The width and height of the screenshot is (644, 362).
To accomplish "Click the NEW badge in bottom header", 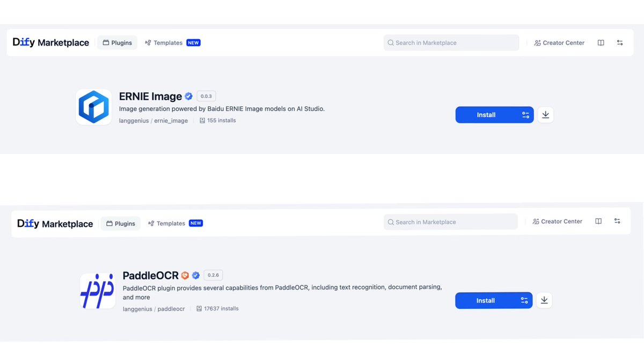I will [x=196, y=223].
